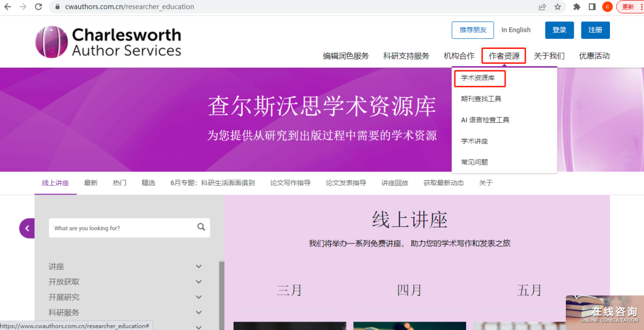Click the 注册 register button
The width and height of the screenshot is (644, 330).
click(x=595, y=30)
